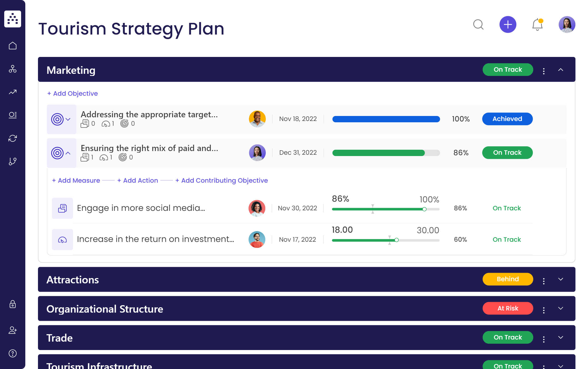Screen dimensions: 588x369
Task: Open the Home icon in sidebar
Action: [13, 45]
